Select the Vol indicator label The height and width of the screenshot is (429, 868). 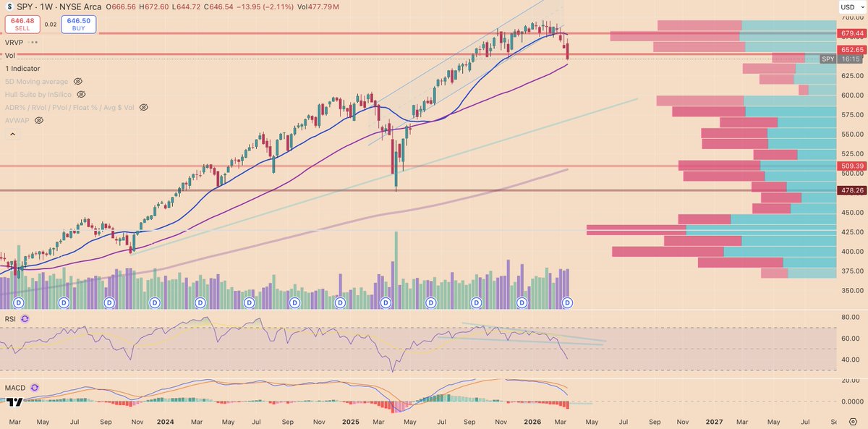tap(10, 55)
